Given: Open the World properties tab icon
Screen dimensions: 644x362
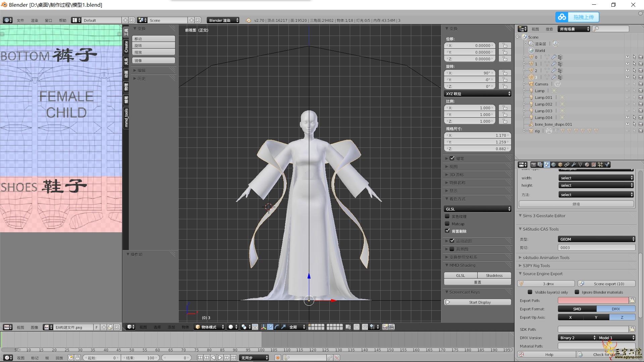Looking at the screenshot, I should point(553,165).
